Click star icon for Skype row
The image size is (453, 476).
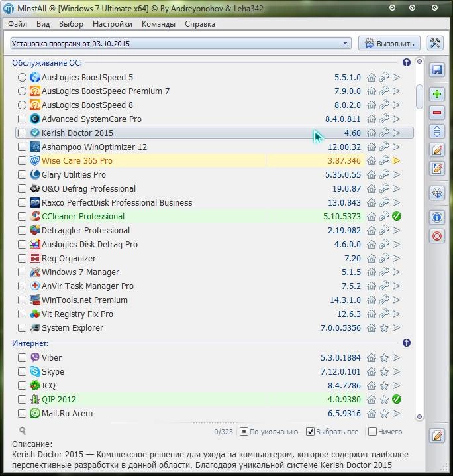[x=385, y=371]
